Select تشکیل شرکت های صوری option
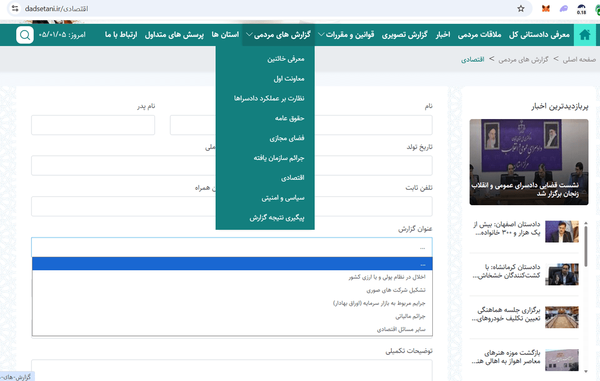 pyautogui.click(x=396, y=290)
